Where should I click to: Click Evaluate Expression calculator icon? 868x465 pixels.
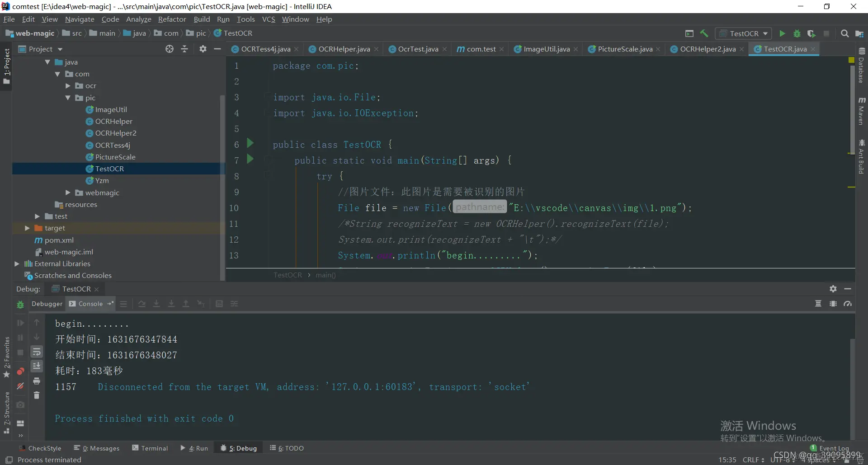pos(219,304)
